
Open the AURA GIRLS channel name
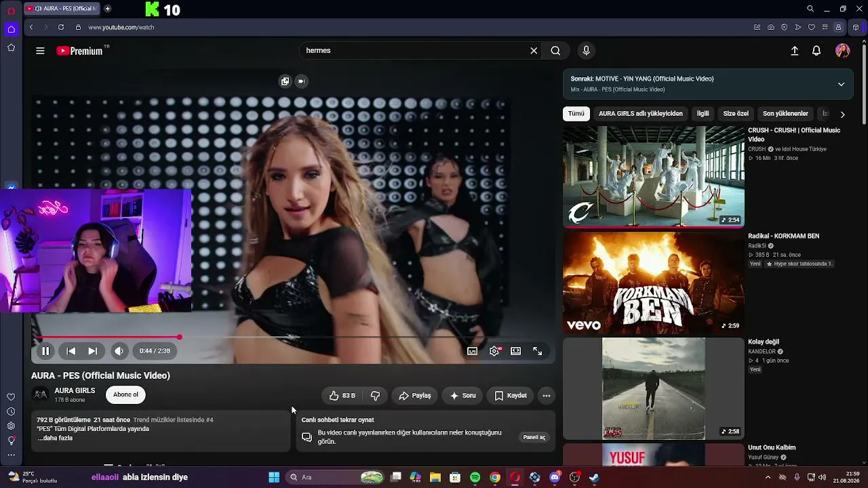point(75,391)
